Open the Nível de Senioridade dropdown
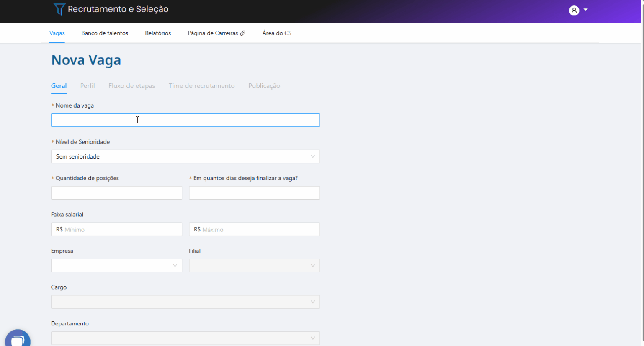This screenshot has height=346, width=644. 185,156
